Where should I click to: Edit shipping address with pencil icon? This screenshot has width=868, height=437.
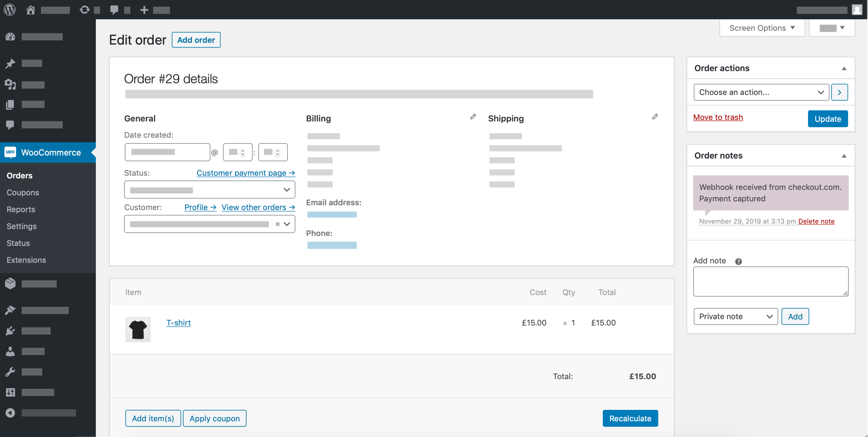[655, 117]
